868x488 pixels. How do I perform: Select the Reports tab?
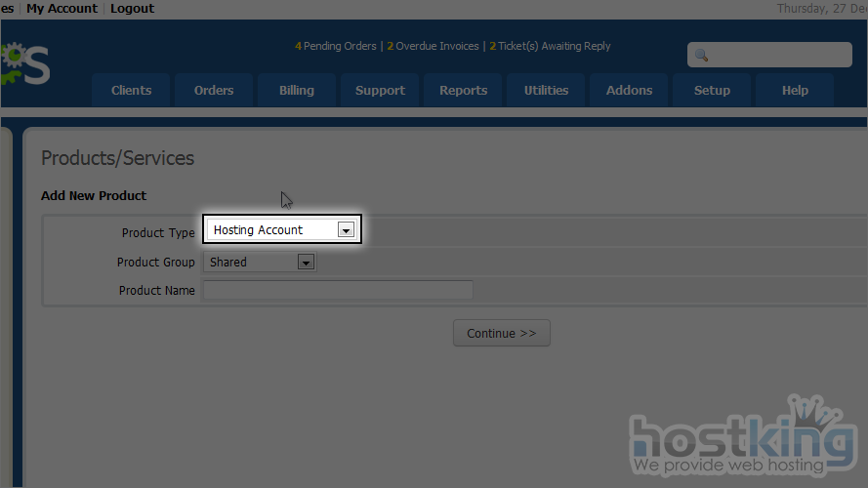(463, 90)
